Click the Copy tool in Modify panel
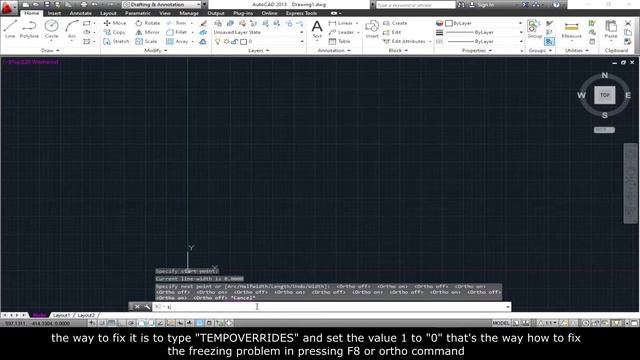Viewport: 640px width, 360px height. pos(114,32)
